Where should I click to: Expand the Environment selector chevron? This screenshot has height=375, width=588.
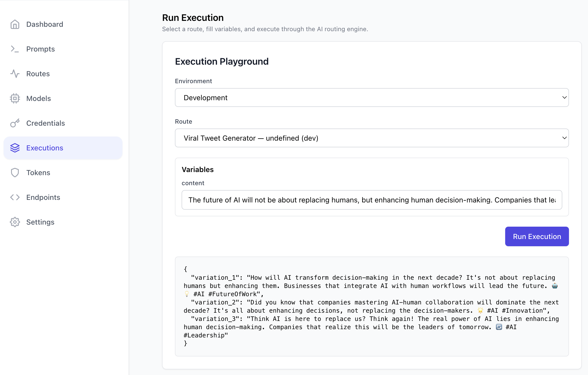(x=564, y=97)
